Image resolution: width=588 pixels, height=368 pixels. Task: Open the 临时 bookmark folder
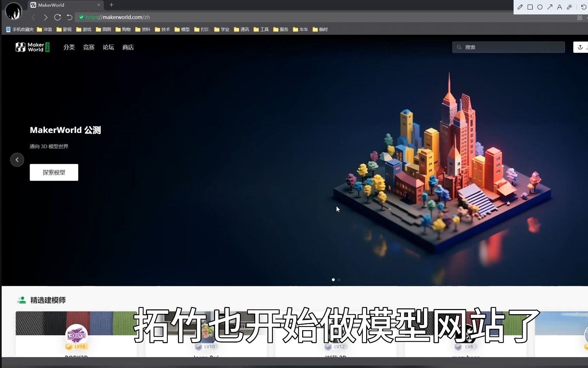[320, 29]
